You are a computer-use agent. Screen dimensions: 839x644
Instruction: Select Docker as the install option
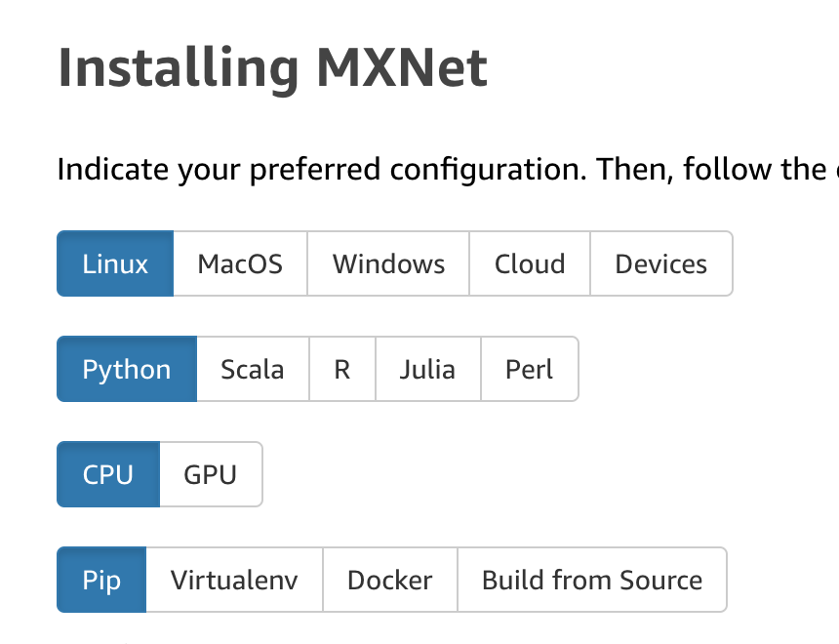pyautogui.click(x=389, y=580)
